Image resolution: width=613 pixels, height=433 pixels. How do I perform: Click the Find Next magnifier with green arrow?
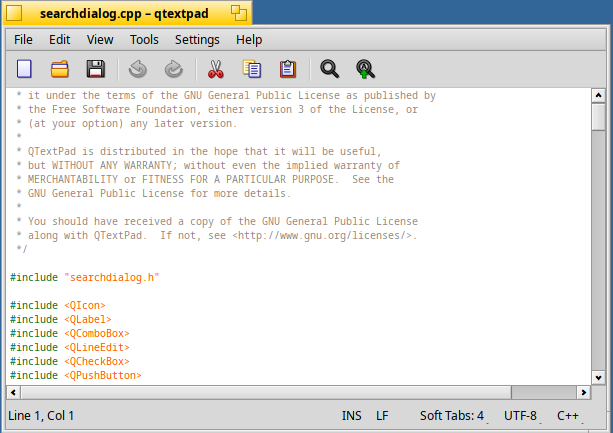click(x=365, y=69)
